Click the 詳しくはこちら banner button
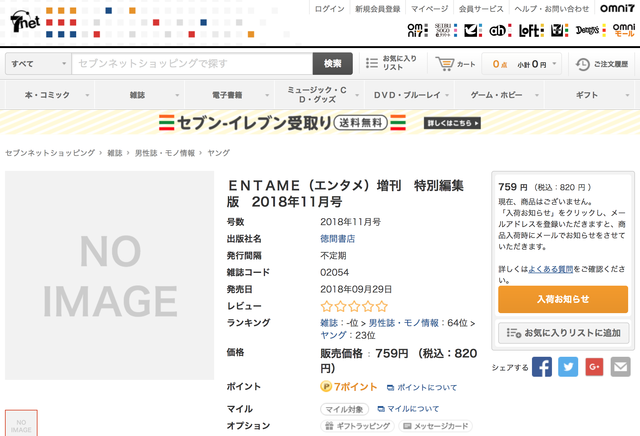Screen dimensions: 640x436 point(452,123)
